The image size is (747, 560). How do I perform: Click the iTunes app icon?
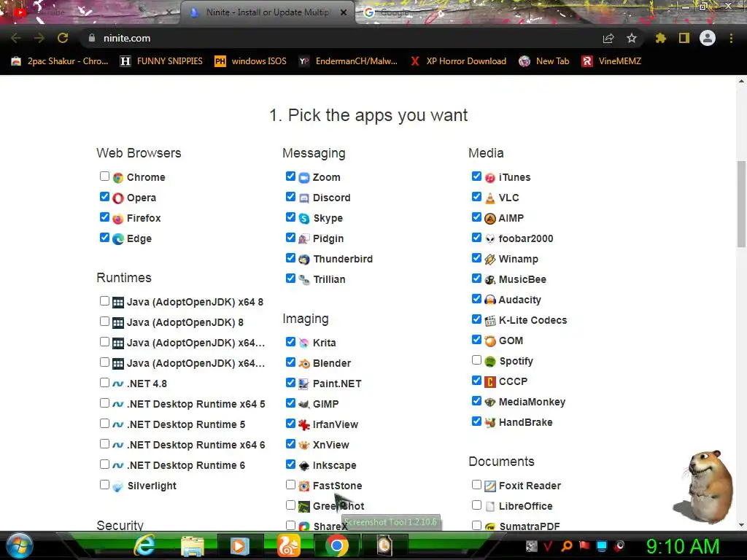pyautogui.click(x=489, y=178)
